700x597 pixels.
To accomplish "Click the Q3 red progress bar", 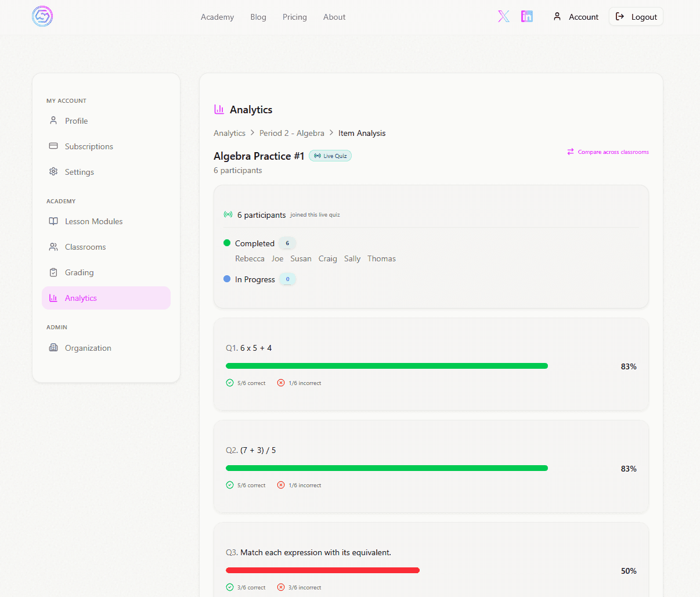I will (x=323, y=570).
